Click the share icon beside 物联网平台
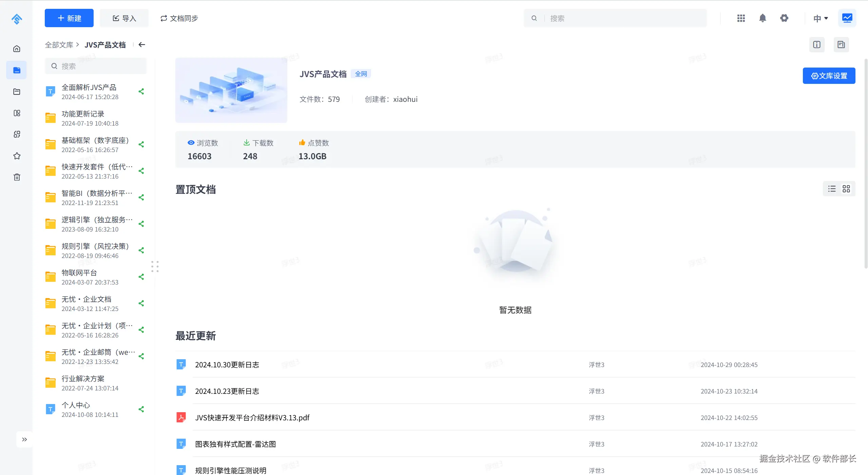 141,277
